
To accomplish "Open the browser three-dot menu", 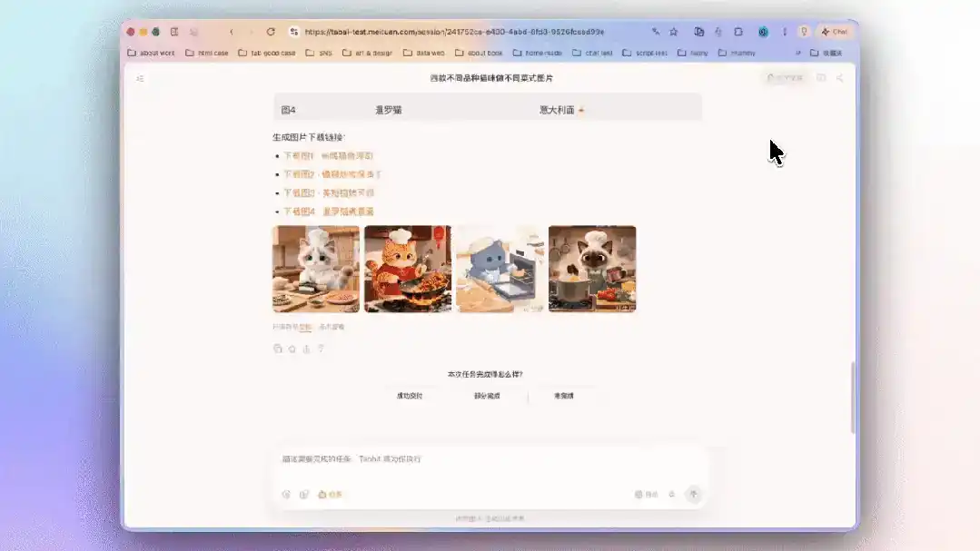I will [785, 32].
